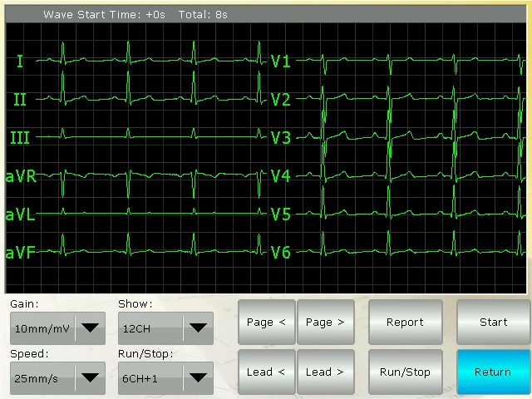Open the Report button
The image size is (532, 399).
(x=405, y=323)
